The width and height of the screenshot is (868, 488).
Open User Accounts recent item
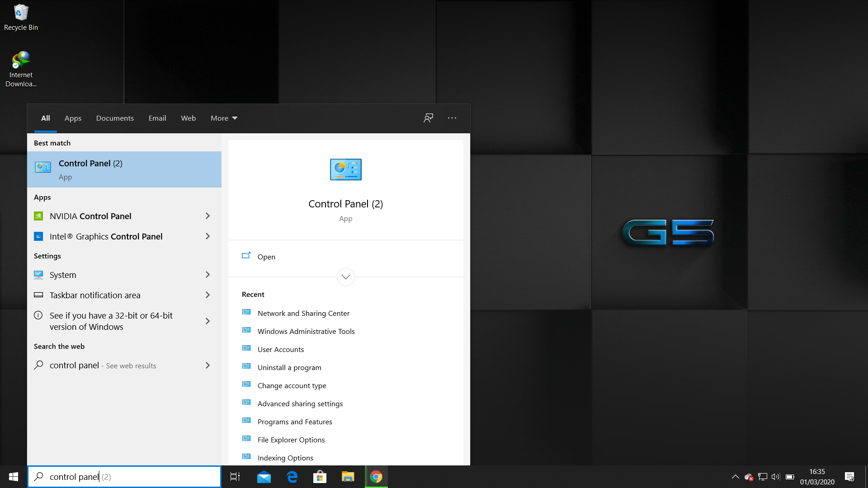coord(281,349)
